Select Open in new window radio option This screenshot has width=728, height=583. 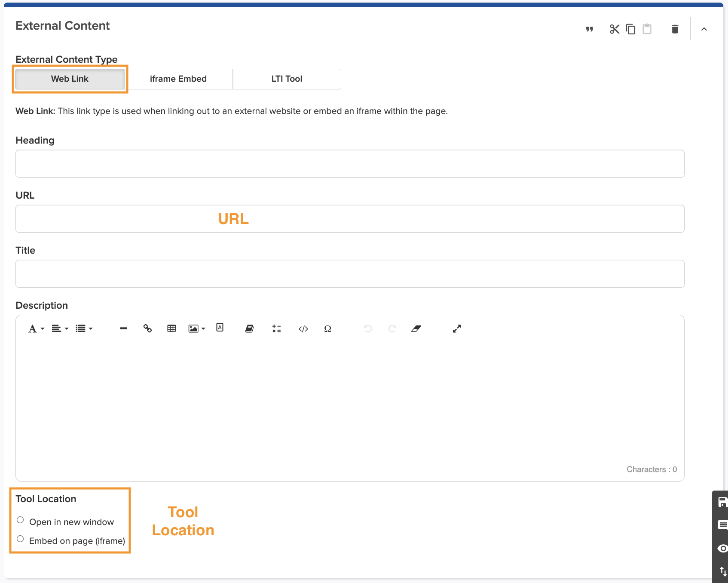coord(20,520)
